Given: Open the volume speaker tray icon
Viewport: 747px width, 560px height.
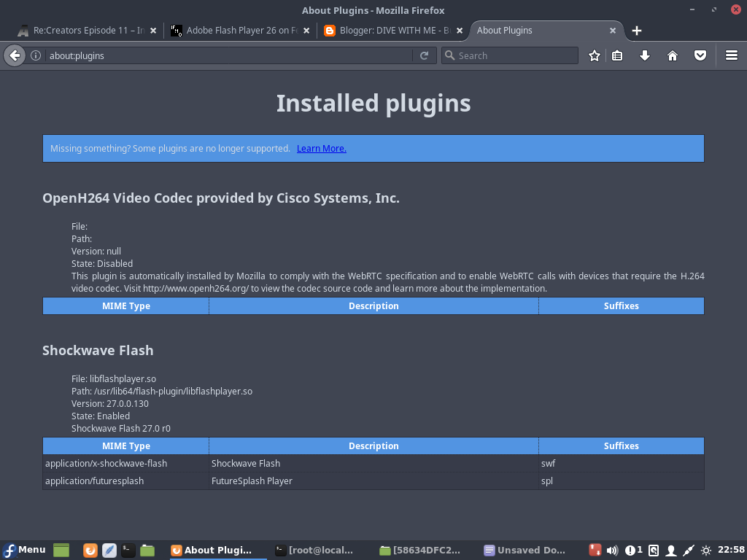Looking at the screenshot, I should pyautogui.click(x=612, y=551).
